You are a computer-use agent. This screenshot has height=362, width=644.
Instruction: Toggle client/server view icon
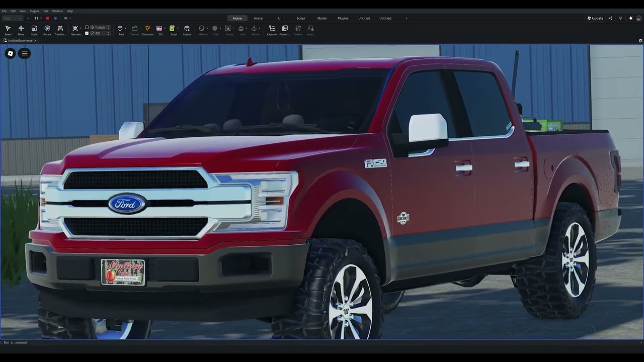pos(55,18)
